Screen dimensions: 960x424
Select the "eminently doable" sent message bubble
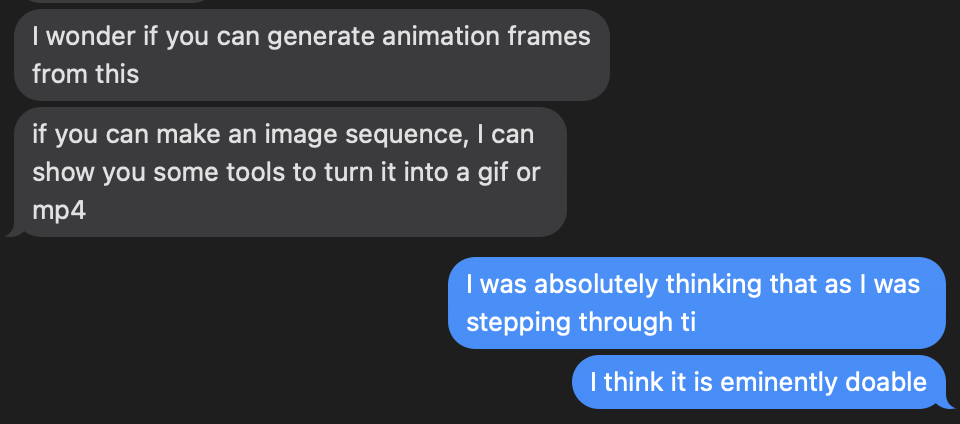758,382
